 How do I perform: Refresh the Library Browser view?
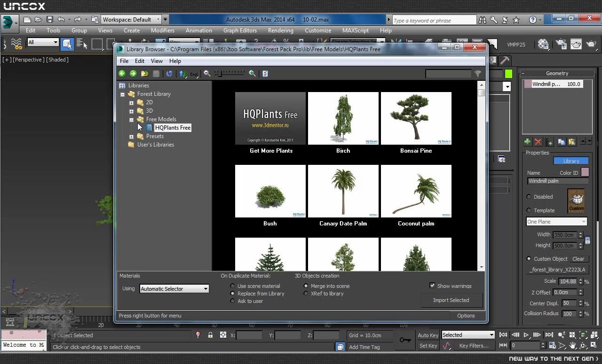point(169,73)
